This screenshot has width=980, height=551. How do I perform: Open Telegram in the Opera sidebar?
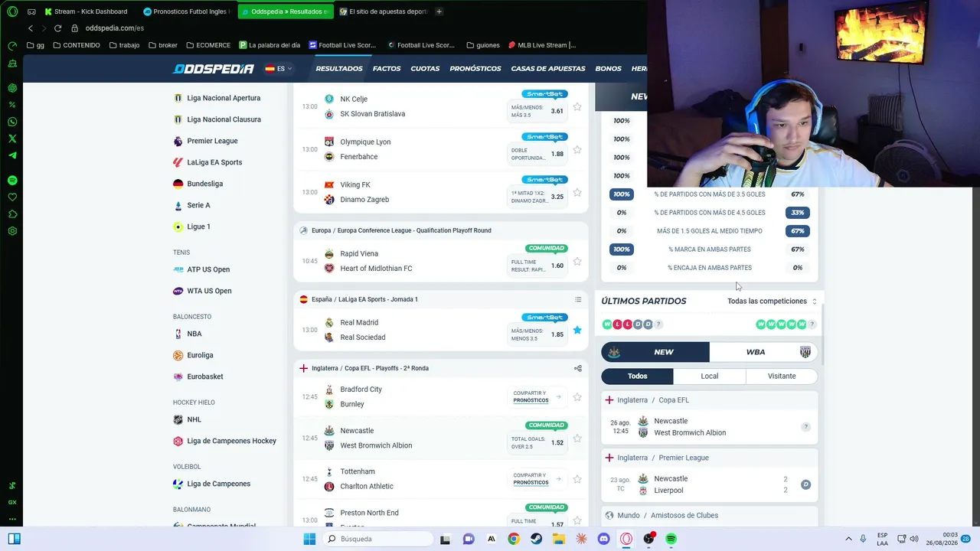pyautogui.click(x=12, y=155)
